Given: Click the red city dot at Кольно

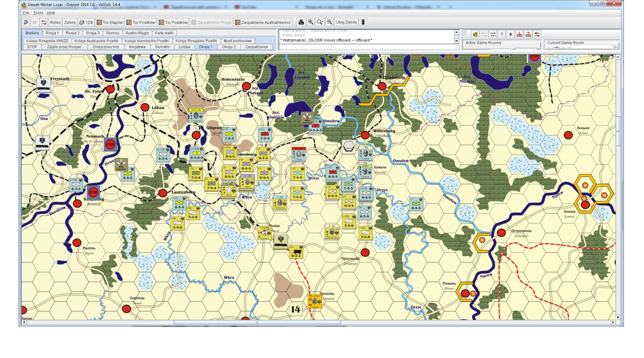Looking at the screenshot, I should 568,135.
